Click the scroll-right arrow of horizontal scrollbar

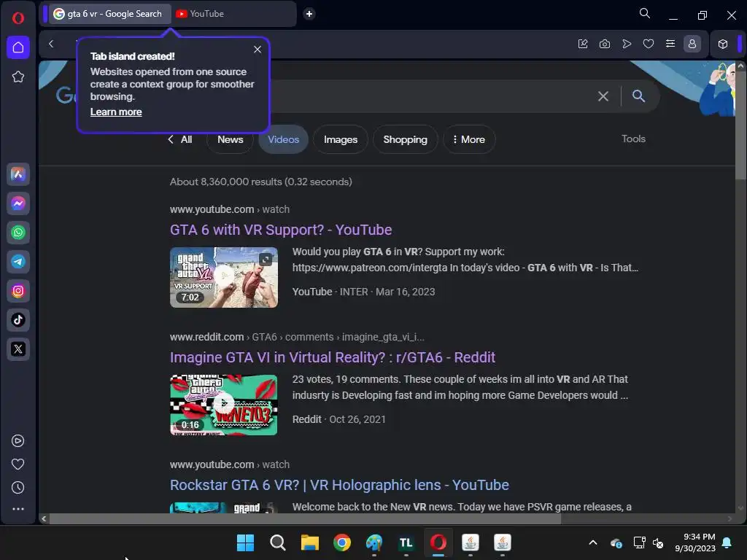729,518
